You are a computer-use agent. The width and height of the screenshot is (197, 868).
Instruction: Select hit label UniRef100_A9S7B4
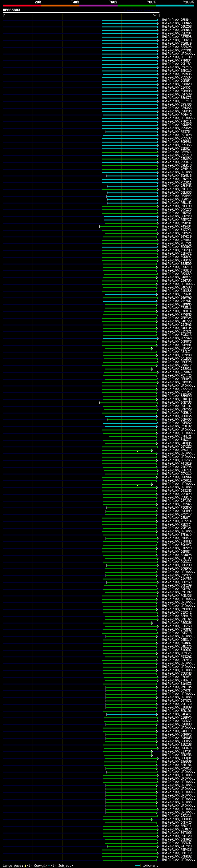pyautogui.click(x=177, y=132)
